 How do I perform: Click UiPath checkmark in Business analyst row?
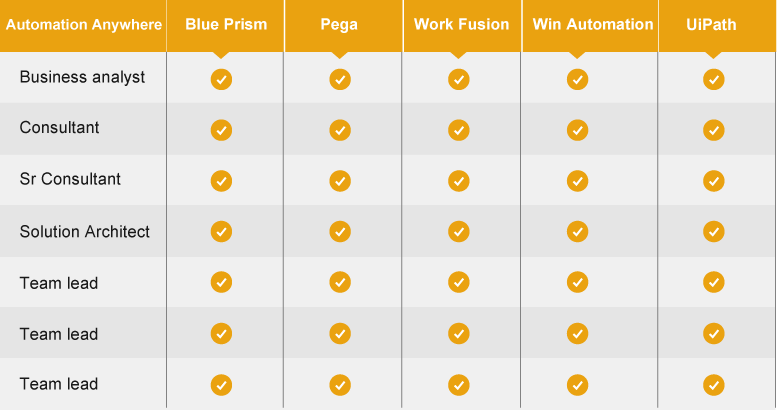[714, 79]
